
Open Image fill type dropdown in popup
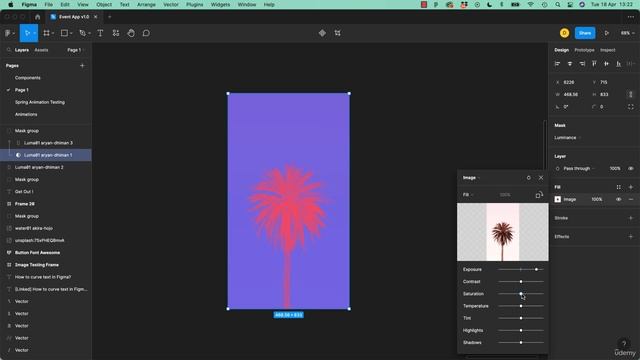(471, 178)
